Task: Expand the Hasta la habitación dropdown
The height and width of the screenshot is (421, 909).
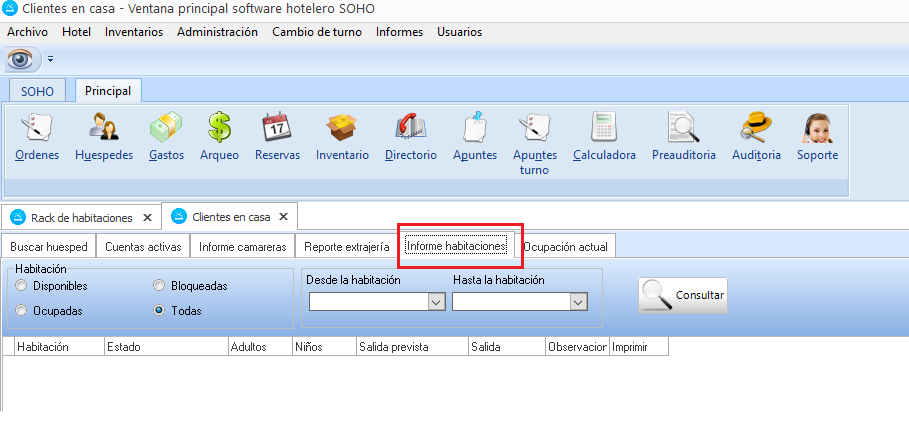Action: [x=577, y=301]
